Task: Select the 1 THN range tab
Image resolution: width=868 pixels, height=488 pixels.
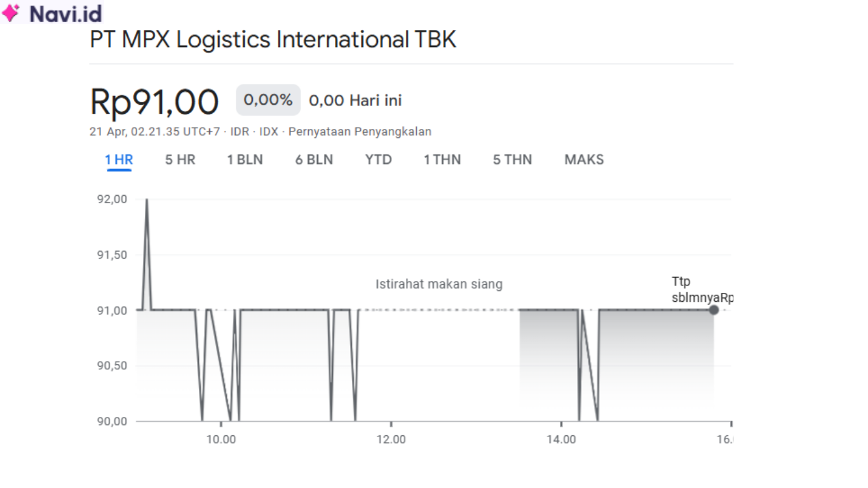Action: (x=442, y=160)
